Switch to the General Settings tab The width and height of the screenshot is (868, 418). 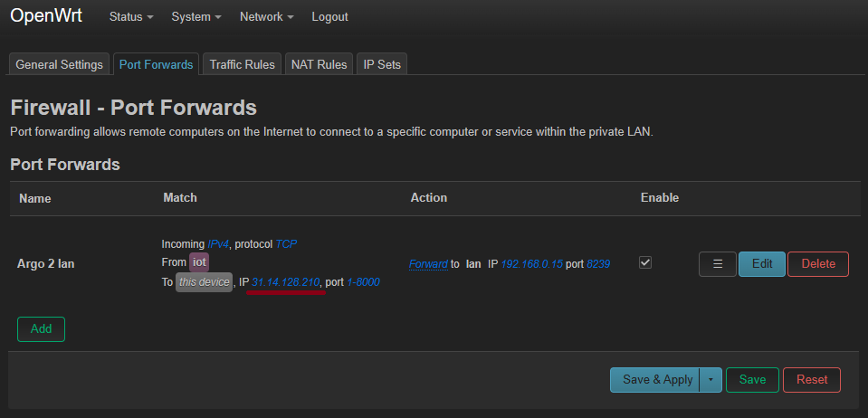tap(60, 64)
